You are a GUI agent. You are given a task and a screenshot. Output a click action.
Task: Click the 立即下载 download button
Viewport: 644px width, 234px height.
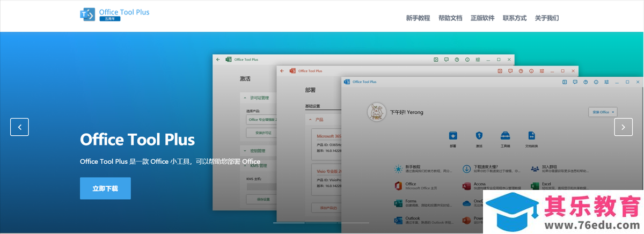(x=105, y=188)
